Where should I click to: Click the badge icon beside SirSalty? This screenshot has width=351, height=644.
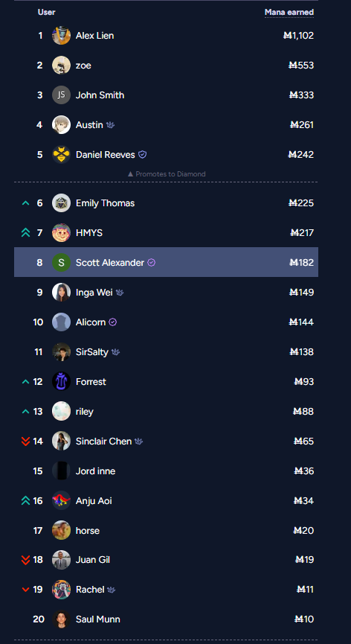(115, 352)
